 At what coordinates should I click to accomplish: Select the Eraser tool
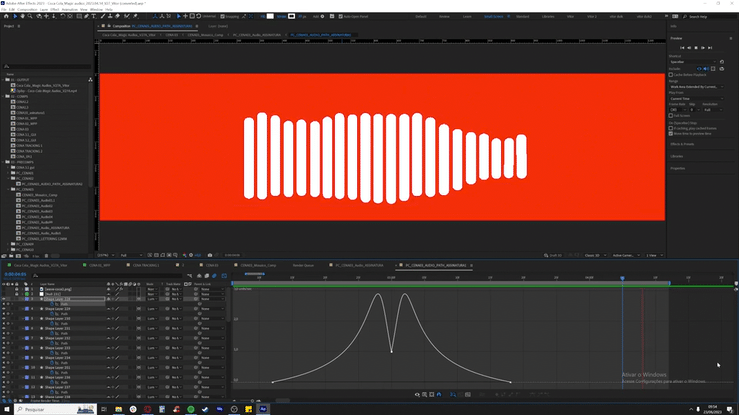point(117,16)
